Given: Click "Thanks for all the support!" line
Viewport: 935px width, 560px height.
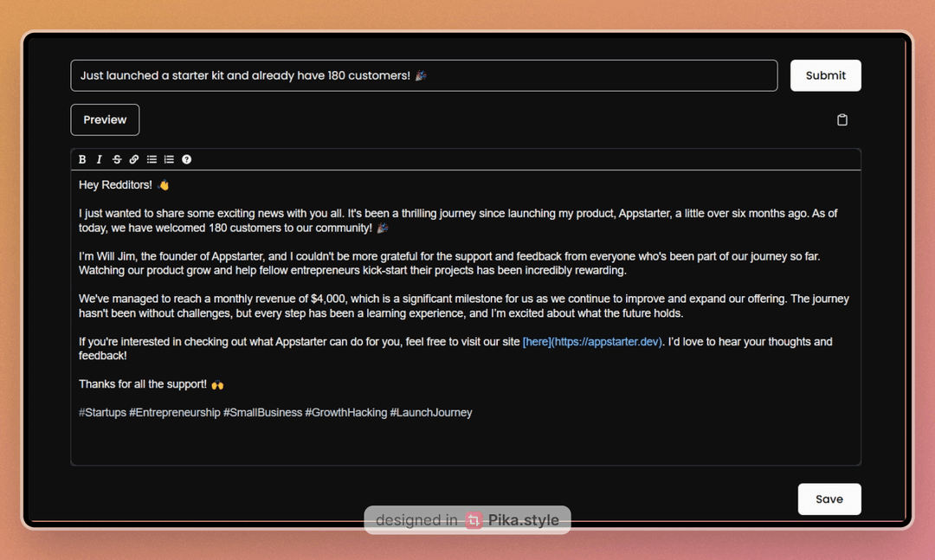Looking at the screenshot, I should 152,384.
